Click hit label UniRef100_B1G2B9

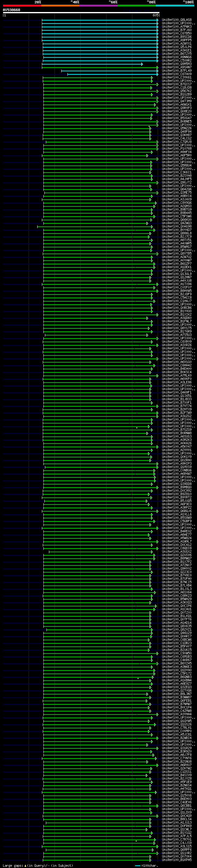tap(177, 94)
